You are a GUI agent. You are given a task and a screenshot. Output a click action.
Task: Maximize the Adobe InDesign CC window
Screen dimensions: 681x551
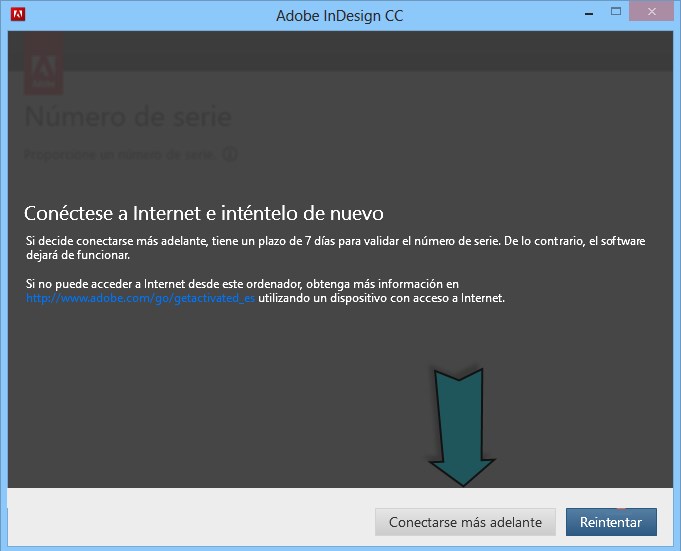pos(616,12)
